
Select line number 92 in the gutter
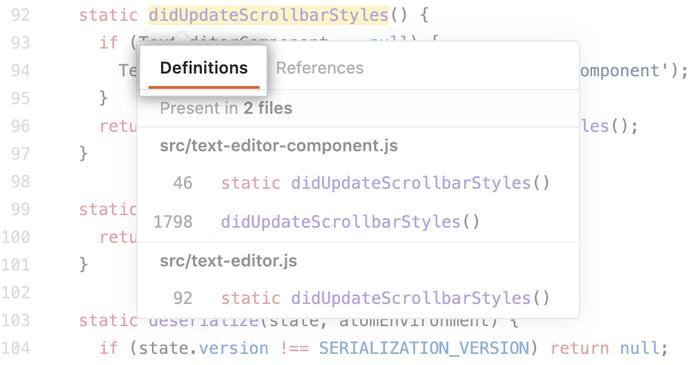point(21,15)
